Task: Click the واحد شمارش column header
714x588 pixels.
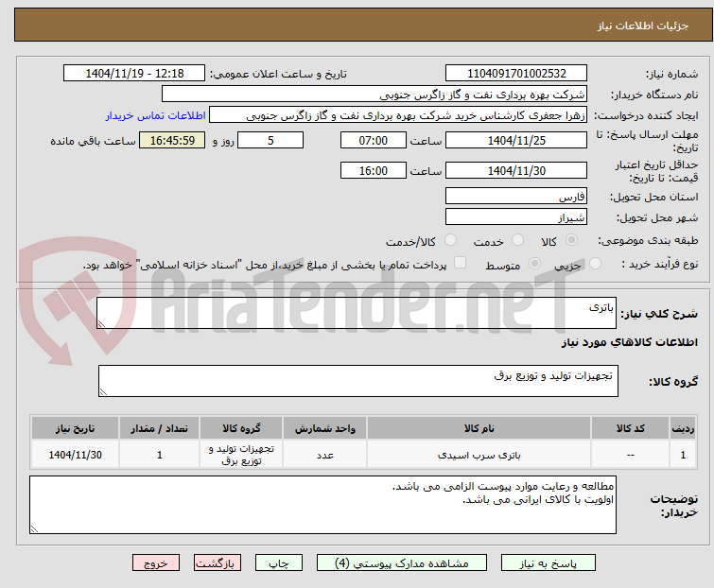Action: pos(324,428)
